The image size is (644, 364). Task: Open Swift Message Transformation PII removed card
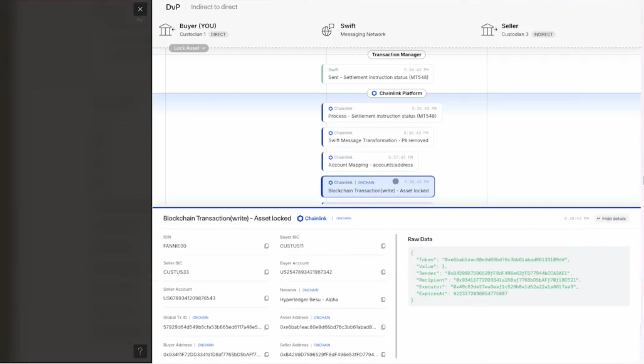coord(378,137)
